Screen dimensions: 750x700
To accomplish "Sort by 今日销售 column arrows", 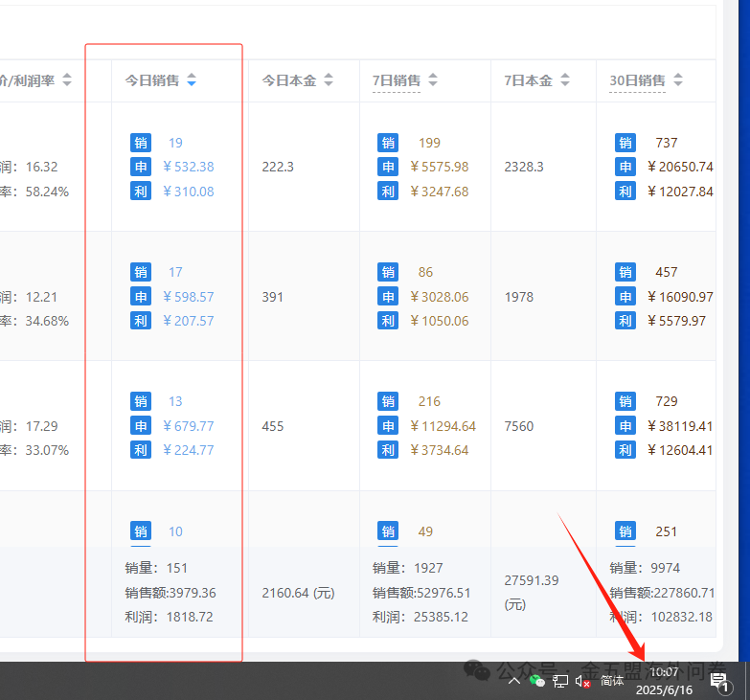I will pos(192,79).
